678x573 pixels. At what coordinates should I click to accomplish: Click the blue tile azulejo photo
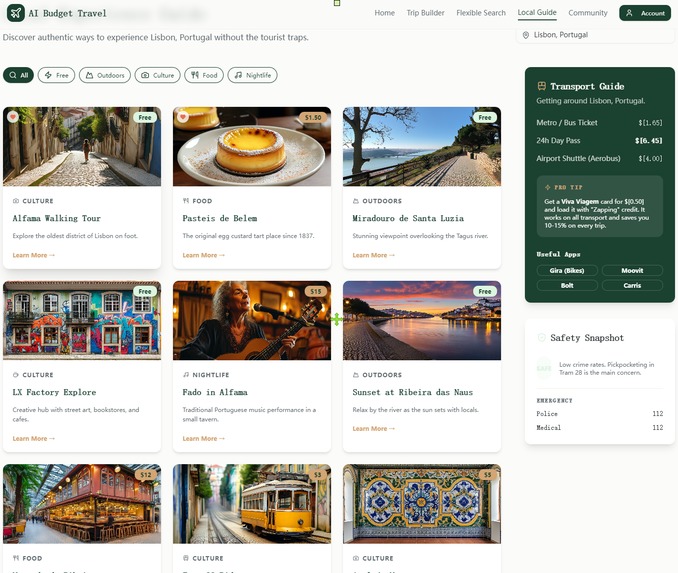coord(422,504)
